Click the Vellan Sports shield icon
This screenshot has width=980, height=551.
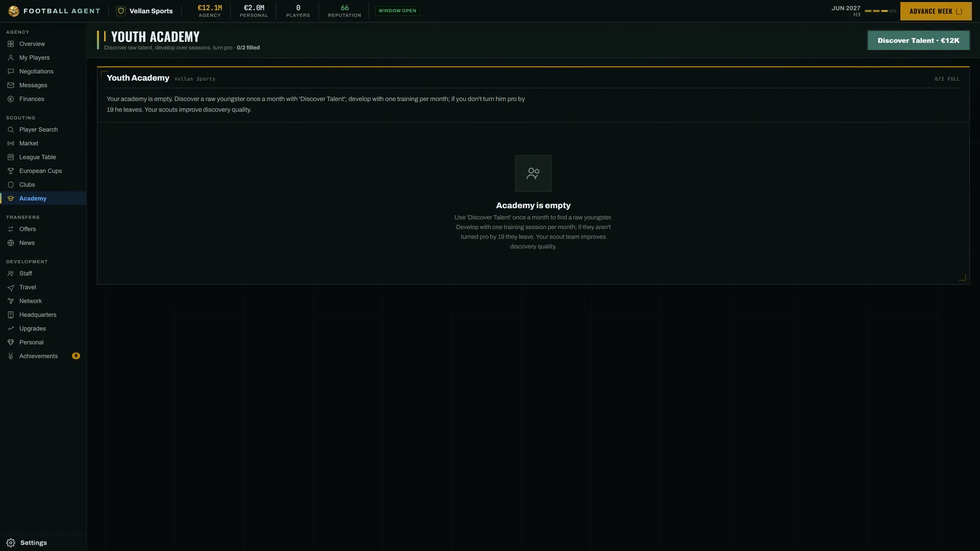[x=121, y=11]
